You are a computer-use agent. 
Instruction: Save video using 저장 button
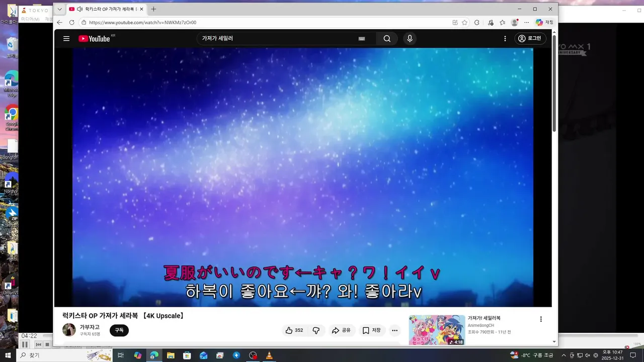tap(372, 330)
